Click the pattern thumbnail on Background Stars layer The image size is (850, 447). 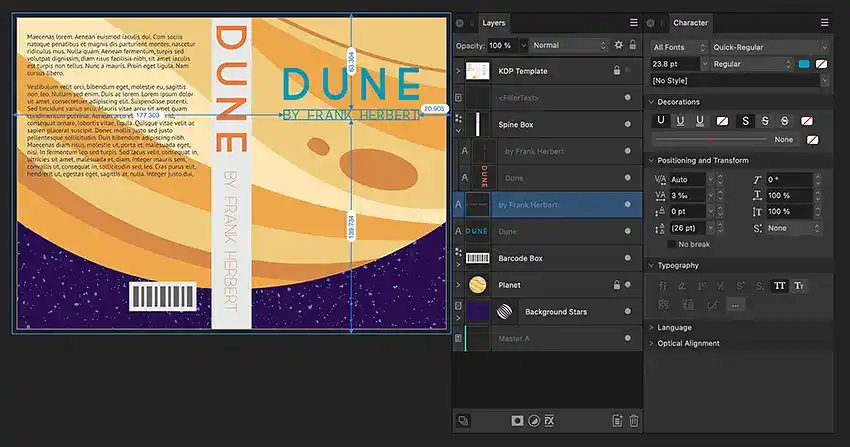(x=504, y=312)
